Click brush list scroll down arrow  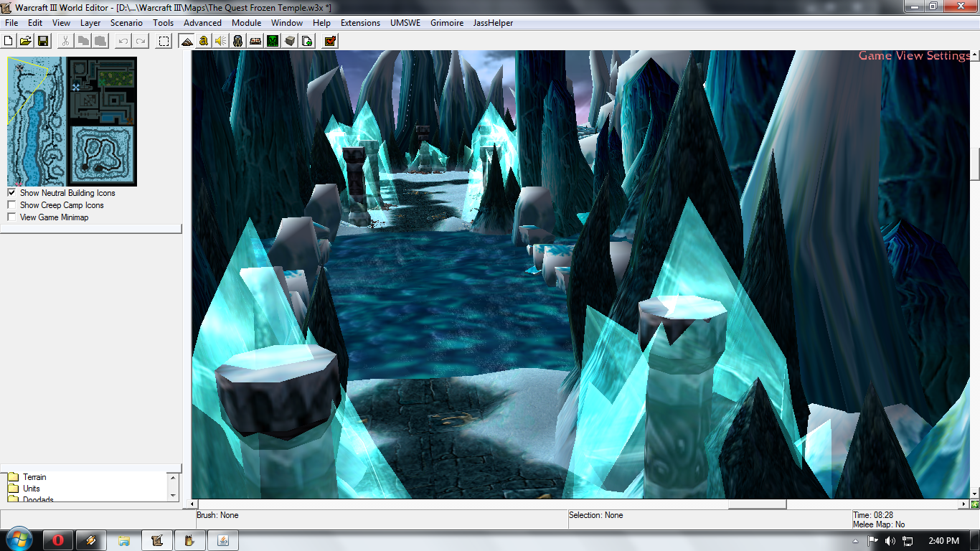[x=173, y=495]
